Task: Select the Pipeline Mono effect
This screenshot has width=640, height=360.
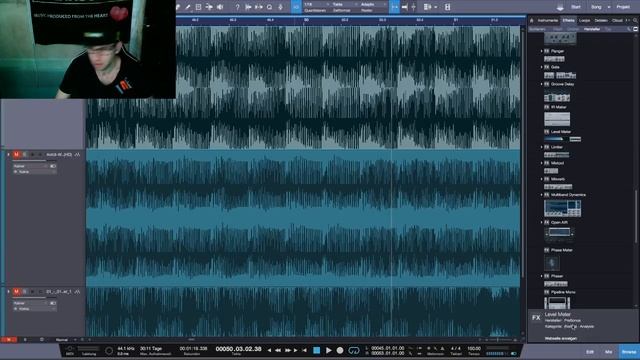Action: (563, 292)
